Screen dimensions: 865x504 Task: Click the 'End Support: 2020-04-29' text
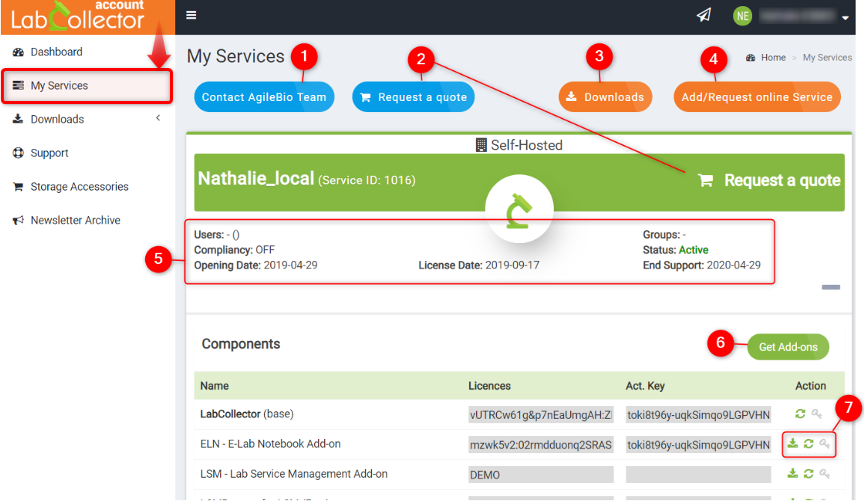tap(702, 265)
